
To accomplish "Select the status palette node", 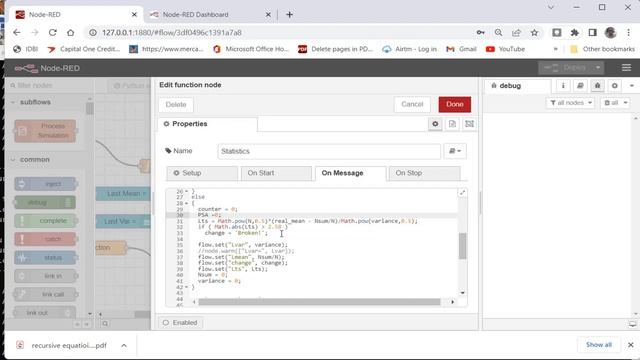I will click(x=45, y=258).
